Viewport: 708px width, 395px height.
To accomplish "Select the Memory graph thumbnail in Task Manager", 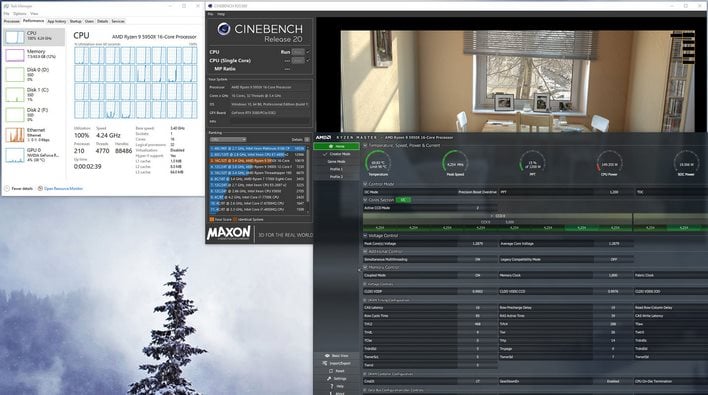I will pos(14,55).
